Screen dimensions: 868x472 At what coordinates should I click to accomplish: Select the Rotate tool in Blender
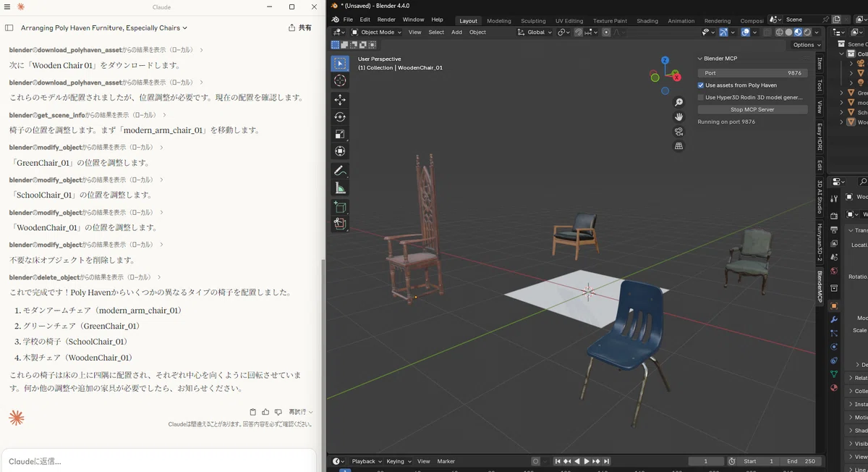click(340, 117)
